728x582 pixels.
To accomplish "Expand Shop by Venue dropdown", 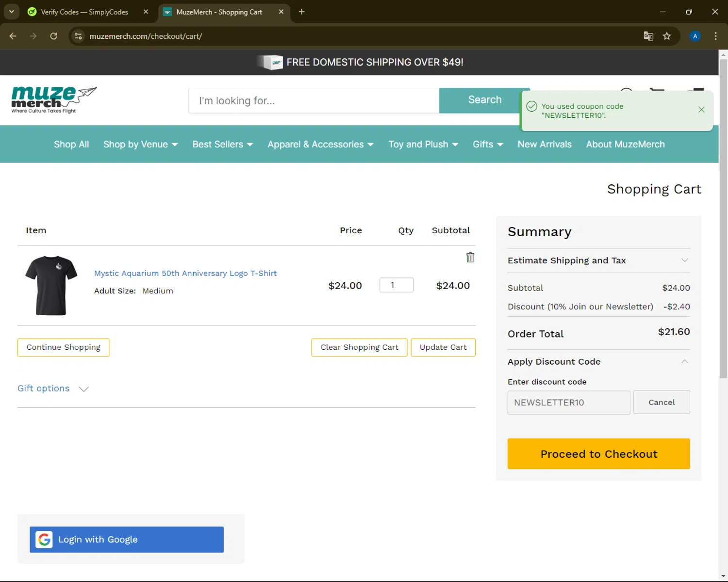I will coord(141,145).
